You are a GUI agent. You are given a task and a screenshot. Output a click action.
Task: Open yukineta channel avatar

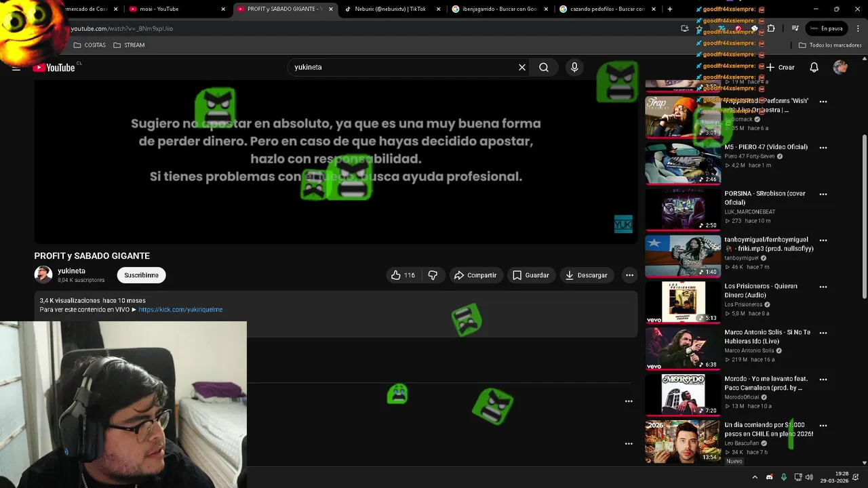pos(43,274)
